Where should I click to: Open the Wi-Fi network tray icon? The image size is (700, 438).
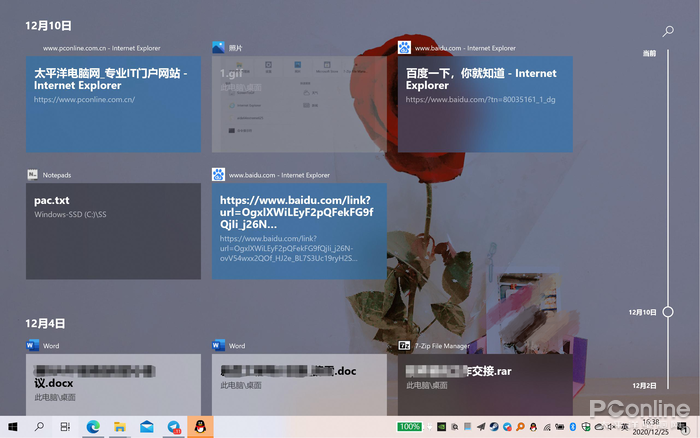[x=546, y=427]
